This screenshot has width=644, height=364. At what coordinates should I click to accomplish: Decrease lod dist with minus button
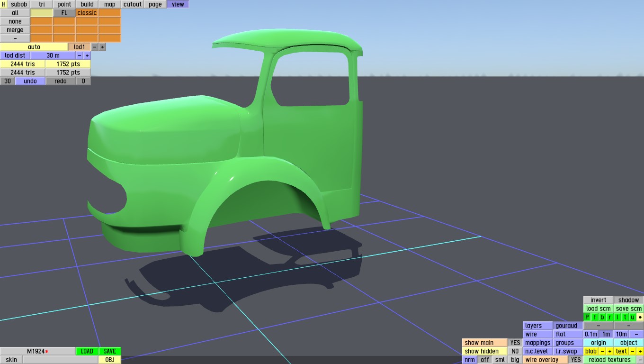[80, 55]
